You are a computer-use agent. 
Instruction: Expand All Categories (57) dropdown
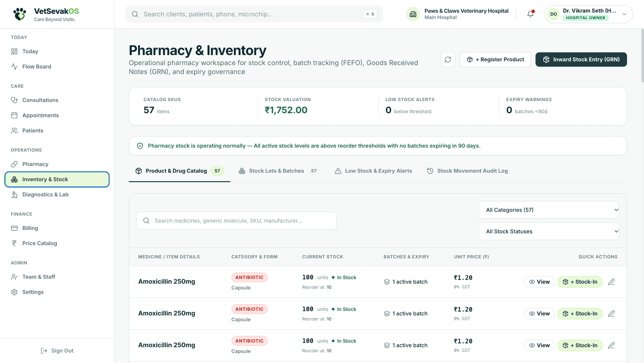[549, 210]
